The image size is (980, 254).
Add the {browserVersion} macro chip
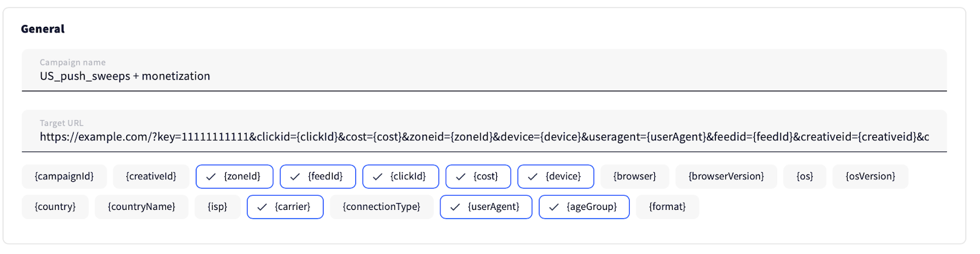(x=726, y=176)
